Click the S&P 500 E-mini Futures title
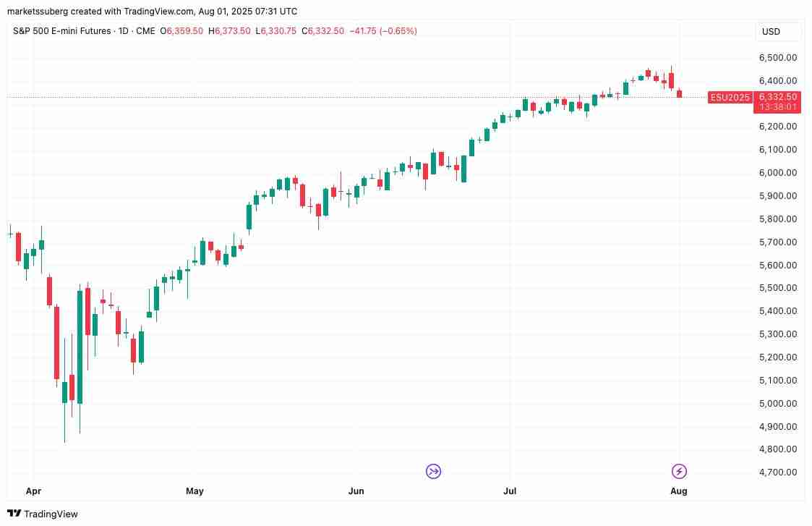This screenshot has width=812, height=526. point(62,31)
